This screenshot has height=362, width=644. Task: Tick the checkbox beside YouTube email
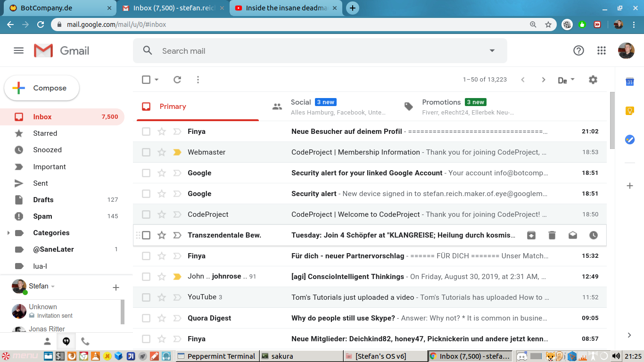click(146, 297)
